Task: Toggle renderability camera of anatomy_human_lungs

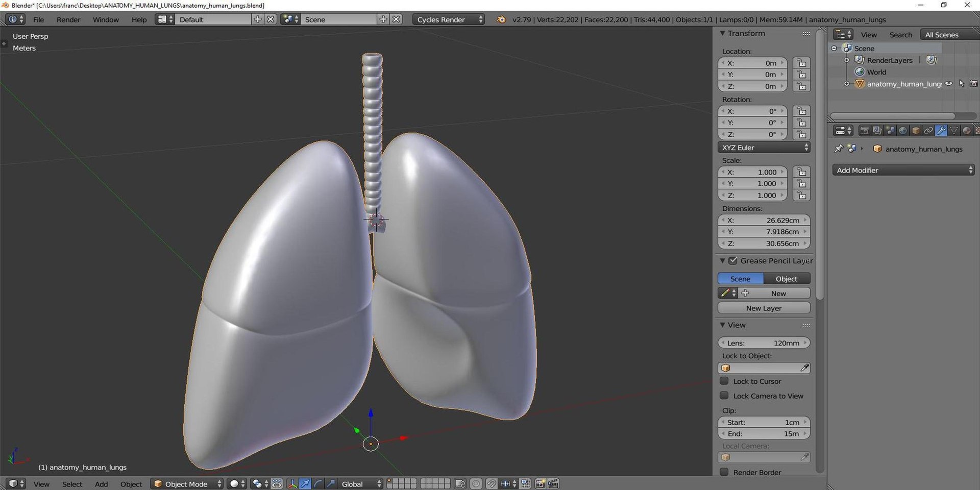Action: pyautogui.click(x=974, y=84)
